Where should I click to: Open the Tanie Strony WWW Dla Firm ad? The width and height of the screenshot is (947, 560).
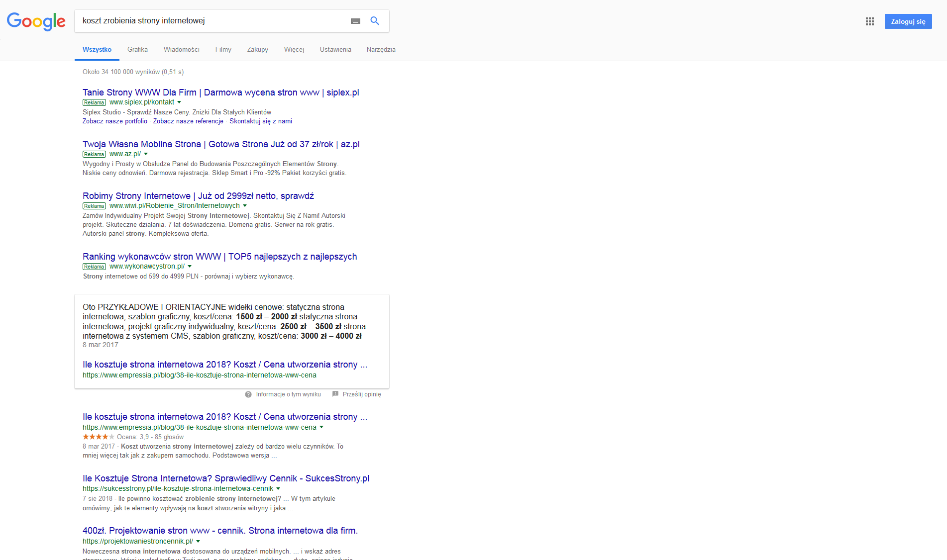pos(221,93)
